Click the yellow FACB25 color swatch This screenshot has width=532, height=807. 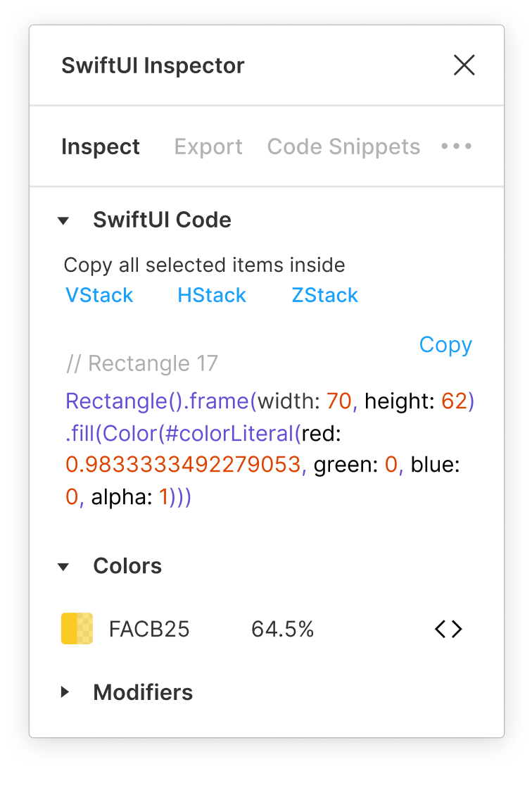pyautogui.click(x=77, y=629)
